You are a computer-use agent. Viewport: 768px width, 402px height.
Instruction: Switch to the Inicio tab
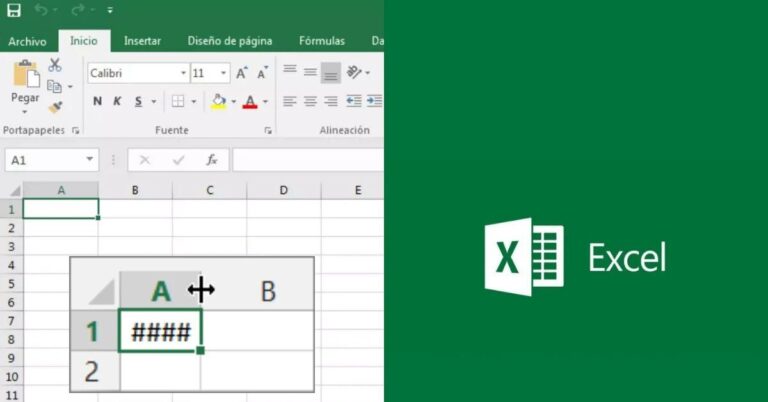pyautogui.click(x=84, y=41)
